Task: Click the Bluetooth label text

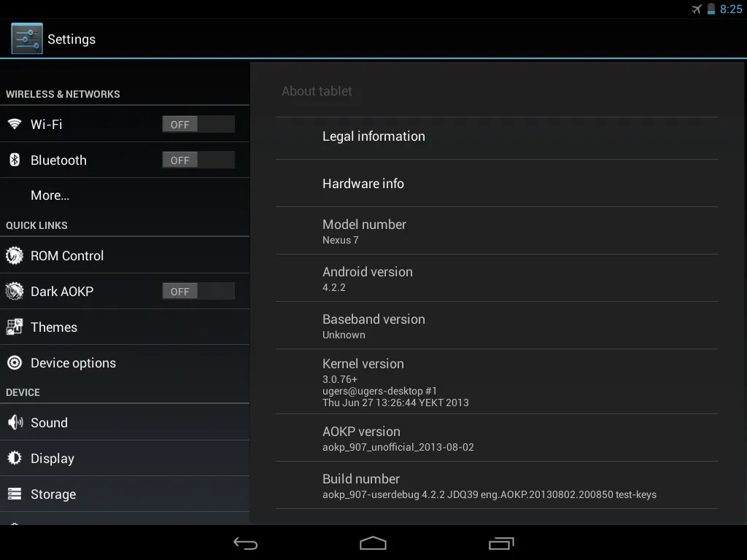Action: point(58,160)
